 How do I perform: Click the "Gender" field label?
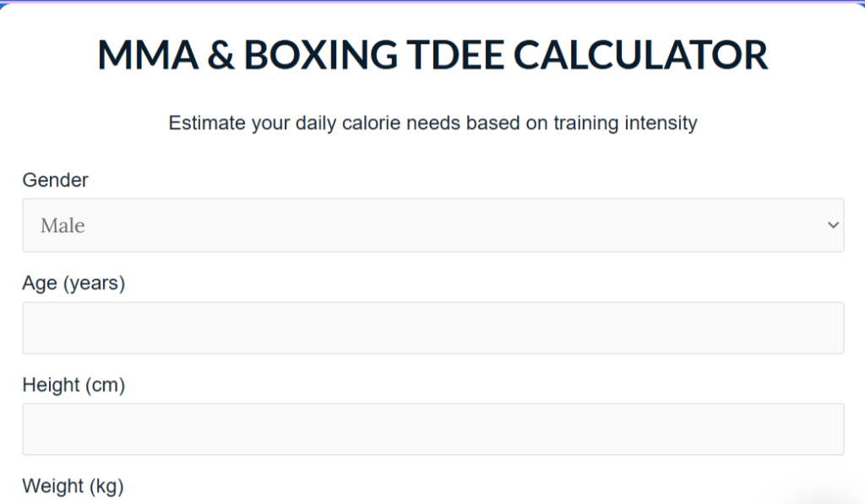[x=55, y=180]
